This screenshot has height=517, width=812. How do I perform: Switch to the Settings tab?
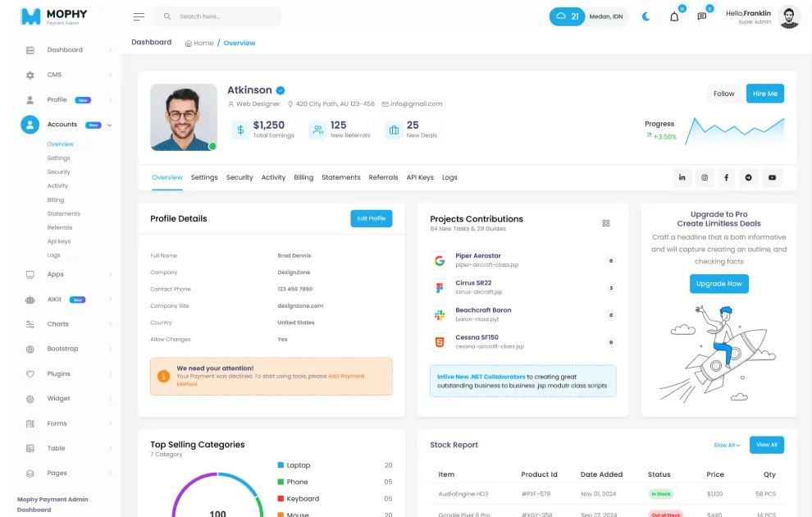204,178
